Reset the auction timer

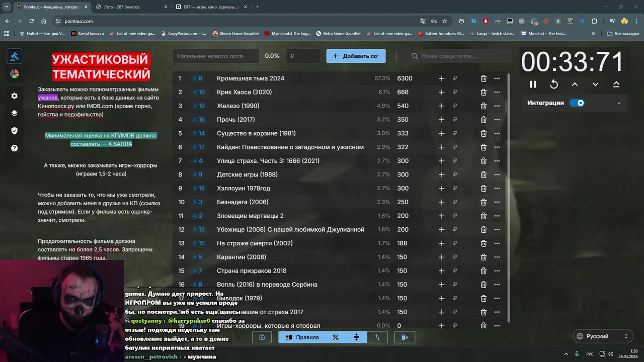pos(554,84)
